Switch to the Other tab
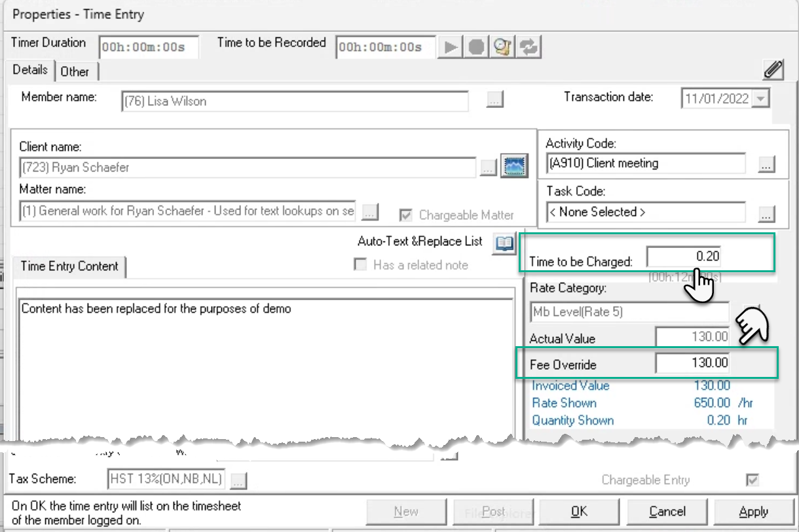Image resolution: width=799 pixels, height=532 pixels. tap(75, 72)
